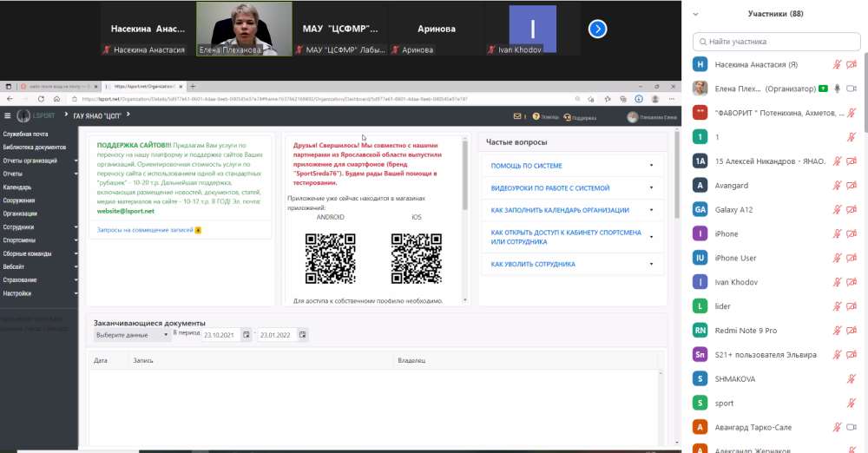Click the camera-off icon for Galaxy A12
Screen dimensions: 868x453
point(852,209)
